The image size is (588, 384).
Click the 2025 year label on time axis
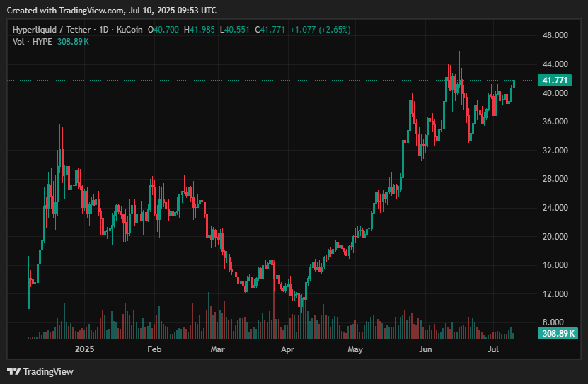pyautogui.click(x=84, y=349)
